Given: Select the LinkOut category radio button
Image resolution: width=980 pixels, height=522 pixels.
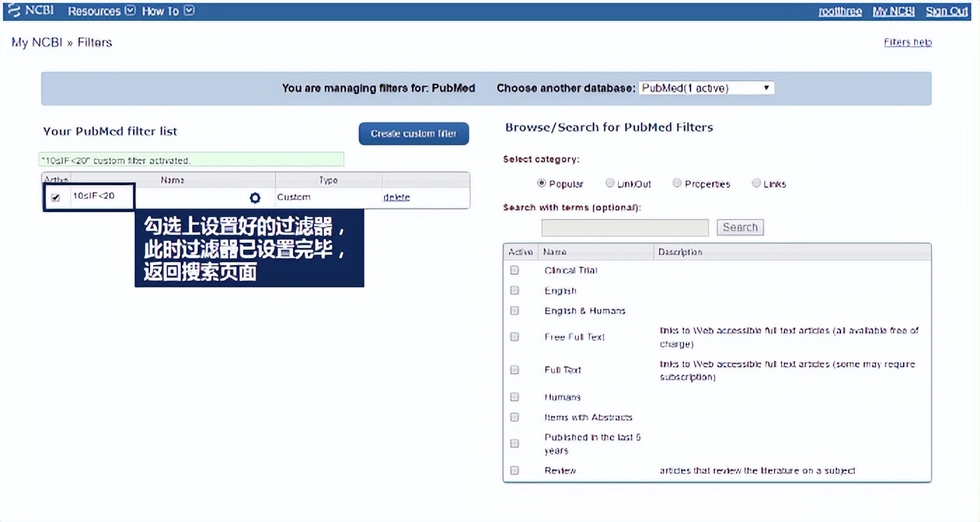Looking at the screenshot, I should pos(610,182).
